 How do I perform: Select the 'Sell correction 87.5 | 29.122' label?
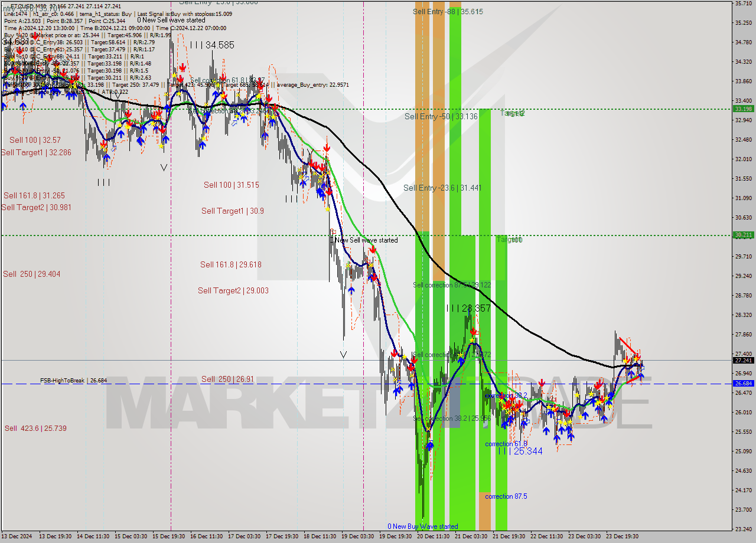(452, 284)
